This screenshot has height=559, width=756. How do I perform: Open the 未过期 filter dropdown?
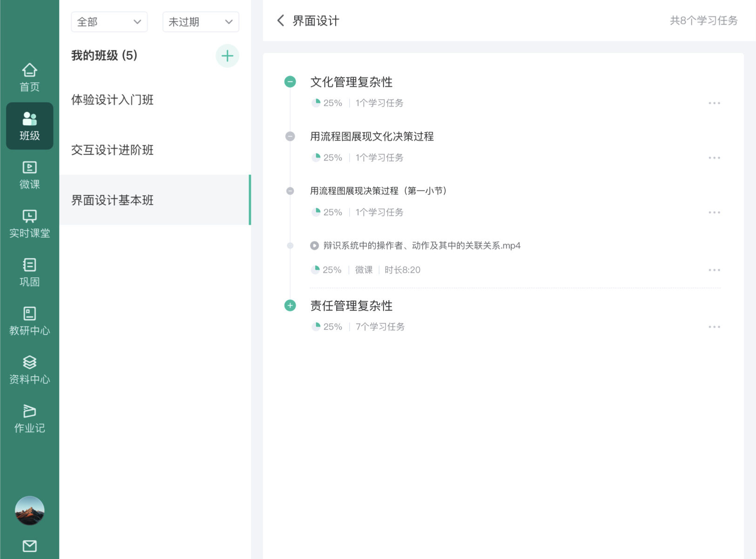[201, 22]
